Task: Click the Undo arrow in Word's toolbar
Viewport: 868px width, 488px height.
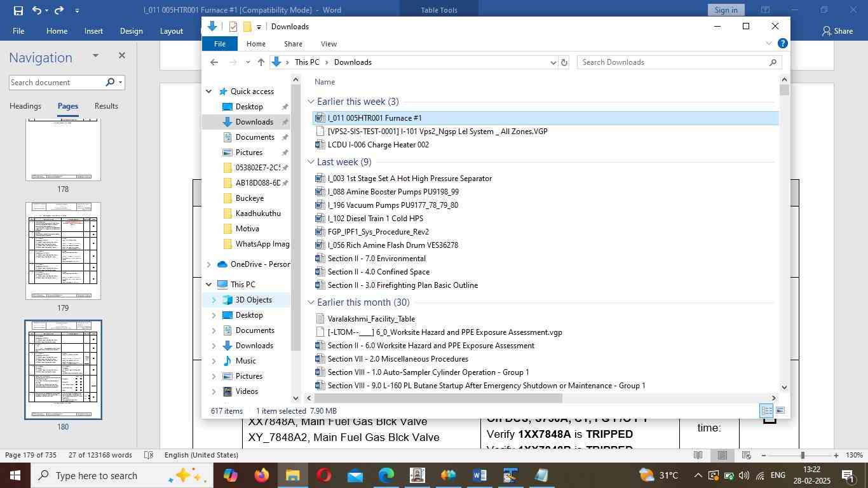Action: pyautogui.click(x=37, y=10)
